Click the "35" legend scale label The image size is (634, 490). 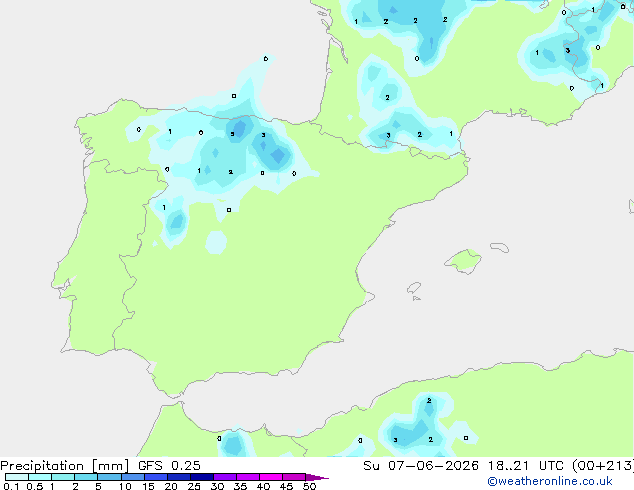(x=240, y=486)
